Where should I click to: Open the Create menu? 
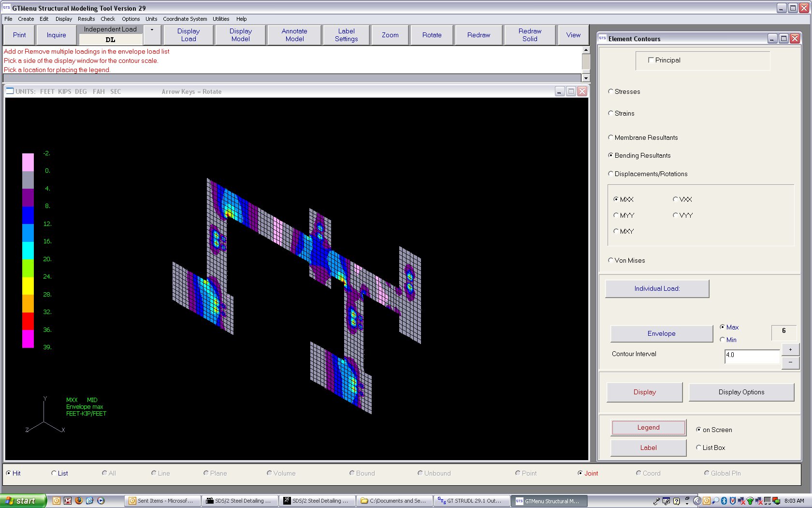click(26, 19)
